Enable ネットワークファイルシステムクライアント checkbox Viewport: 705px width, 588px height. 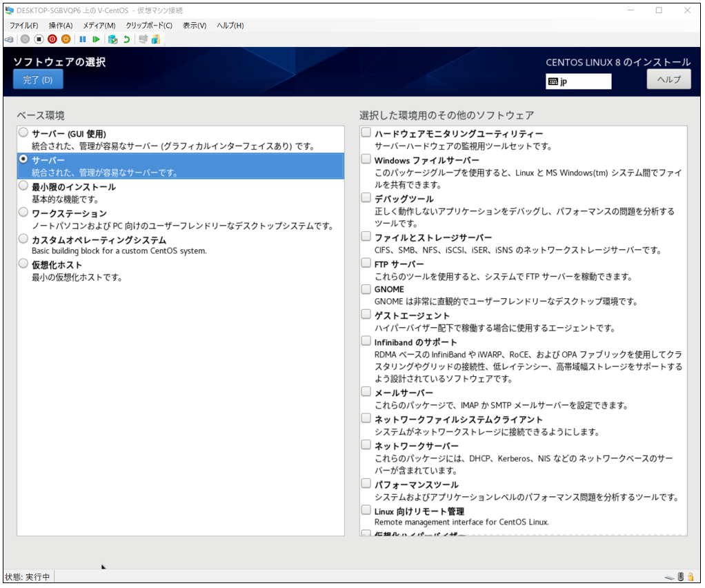tap(366, 419)
